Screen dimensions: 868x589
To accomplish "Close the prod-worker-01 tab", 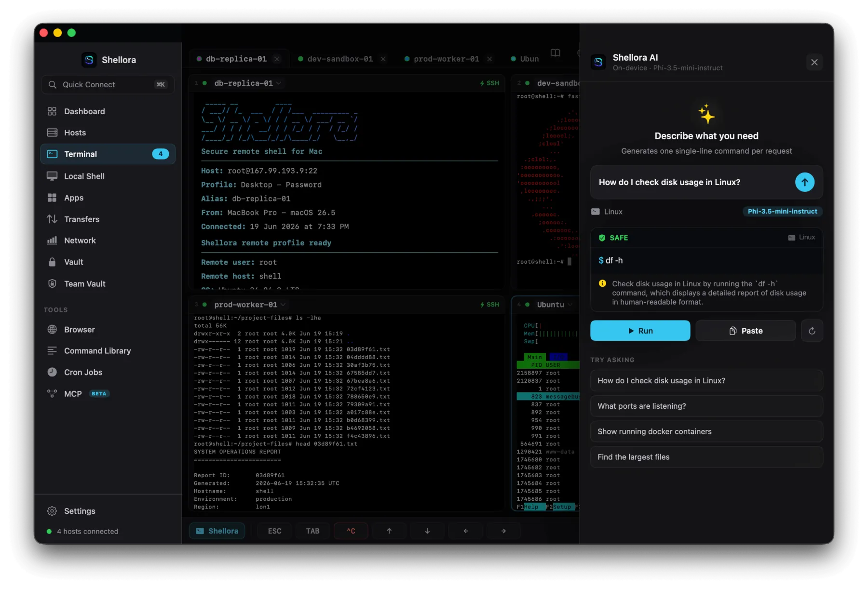I will (489, 59).
